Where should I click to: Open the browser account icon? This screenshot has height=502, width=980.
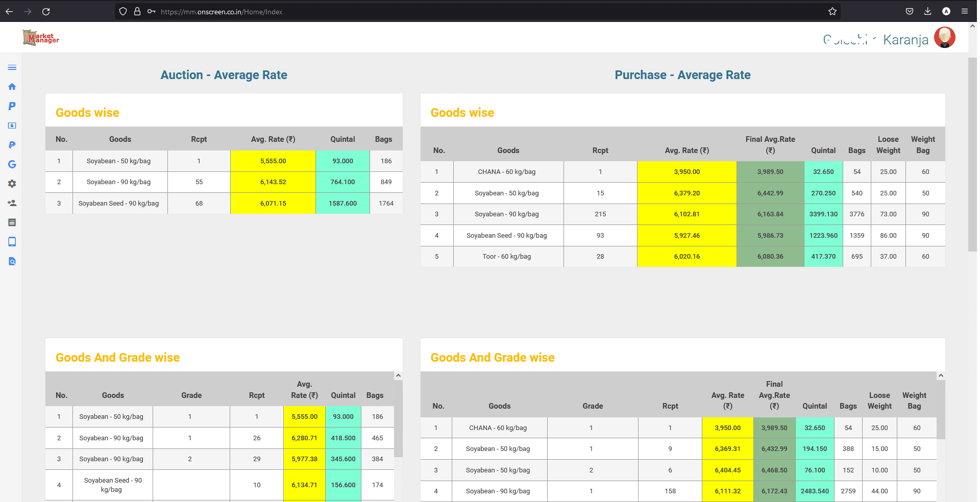(946, 11)
